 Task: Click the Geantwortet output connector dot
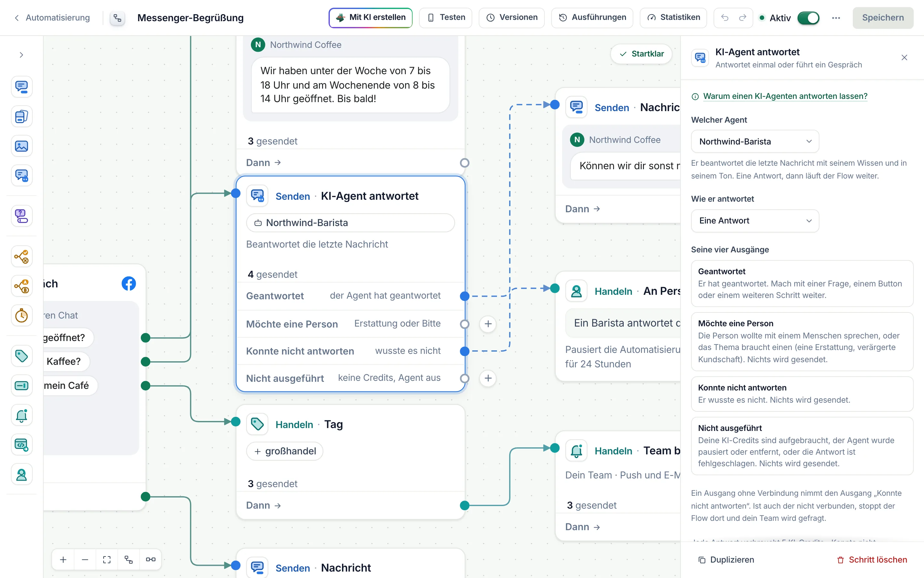pos(465,296)
